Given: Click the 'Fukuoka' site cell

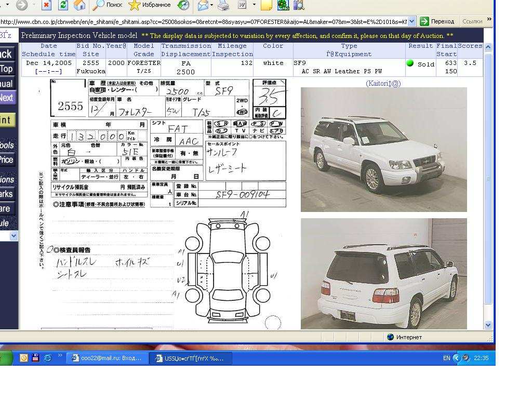Looking at the screenshot, I should (91, 71).
